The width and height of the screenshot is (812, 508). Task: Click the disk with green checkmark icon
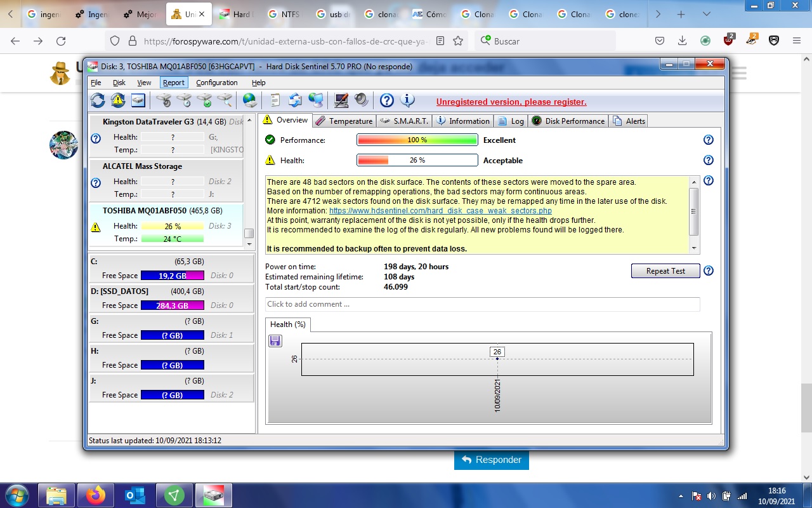coord(204,100)
